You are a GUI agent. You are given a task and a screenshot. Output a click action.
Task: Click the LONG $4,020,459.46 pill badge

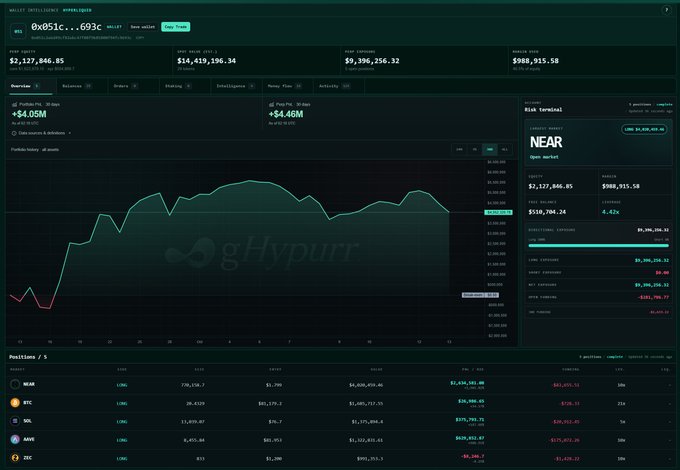(x=644, y=129)
